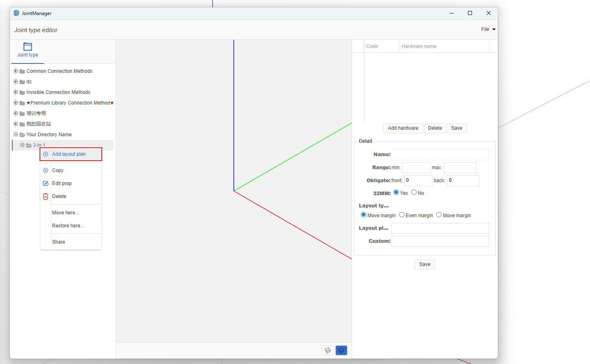Click the JointManager logo in title bar
This screenshot has height=364, width=590.
[16, 13]
